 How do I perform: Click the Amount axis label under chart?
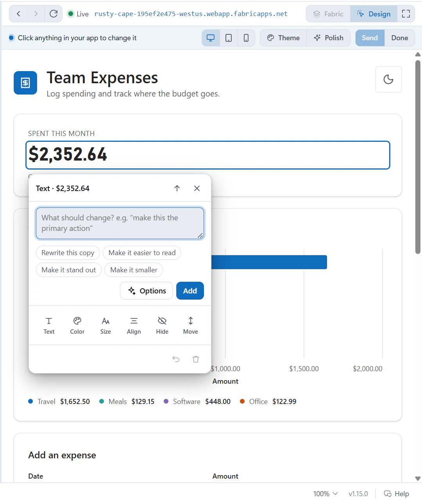(225, 381)
